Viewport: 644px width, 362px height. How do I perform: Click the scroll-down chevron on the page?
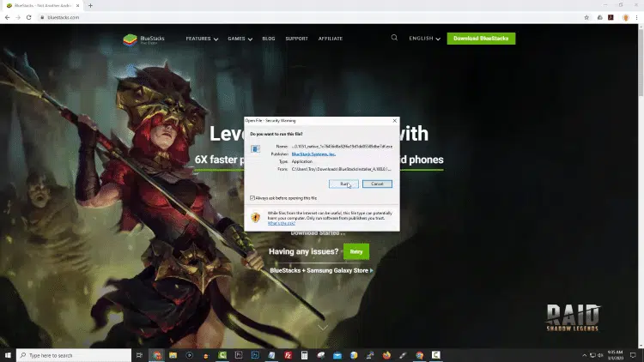[x=323, y=328]
